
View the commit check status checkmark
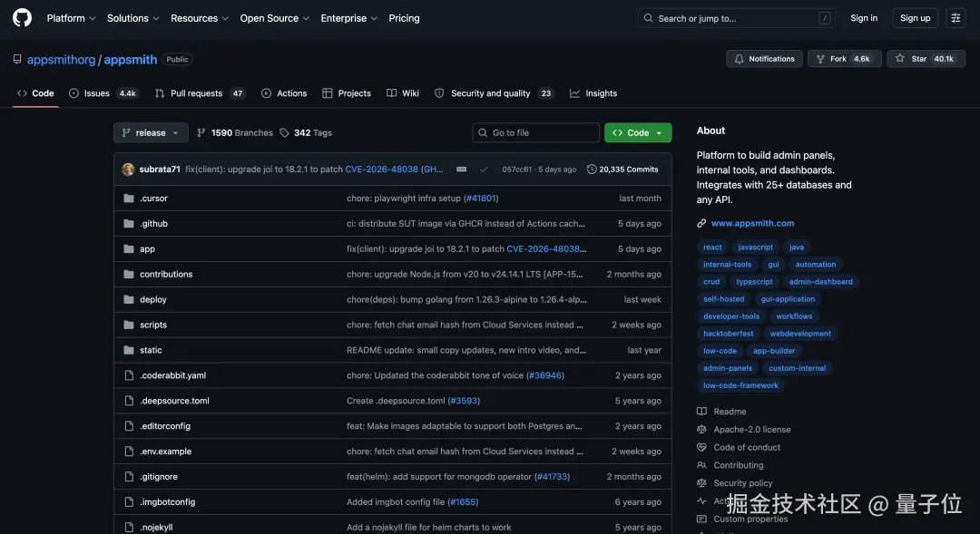483,170
